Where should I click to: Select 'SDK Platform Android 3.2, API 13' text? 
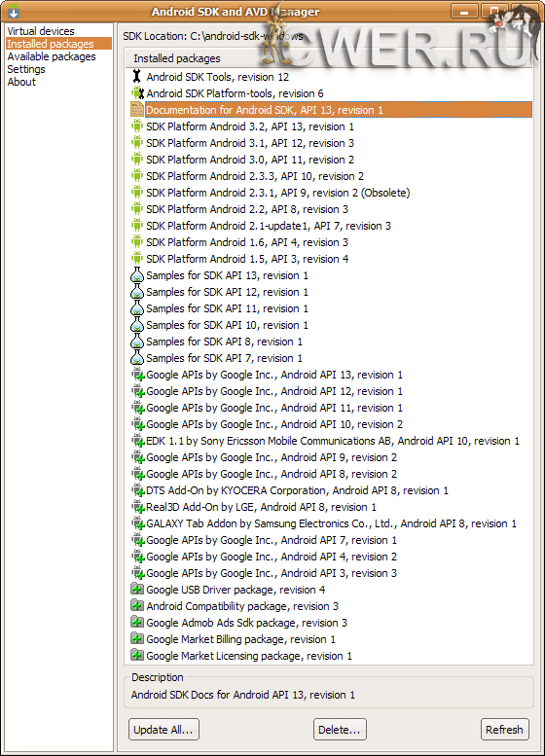[x=250, y=126]
